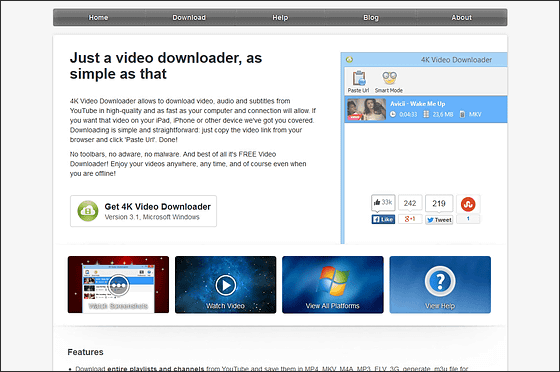Click the 'Just a video downloader' headline
This screenshot has width=560, height=372.
pos(166,66)
